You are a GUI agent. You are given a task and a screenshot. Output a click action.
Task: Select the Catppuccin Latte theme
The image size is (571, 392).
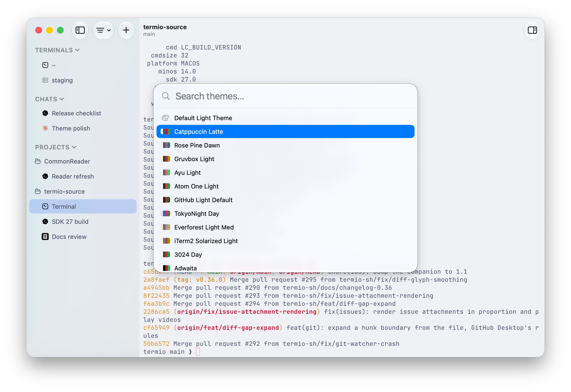[285, 131]
